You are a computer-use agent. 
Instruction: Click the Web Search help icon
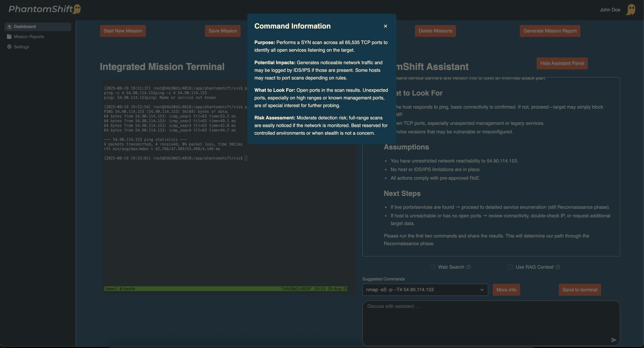(469, 267)
